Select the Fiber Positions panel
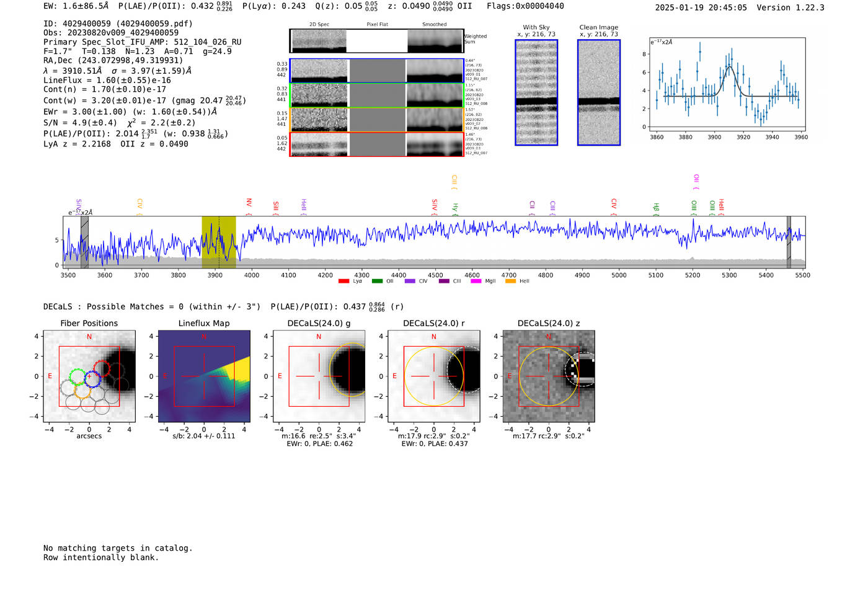Image resolution: width=868 pixels, height=591 pixels. coord(89,376)
